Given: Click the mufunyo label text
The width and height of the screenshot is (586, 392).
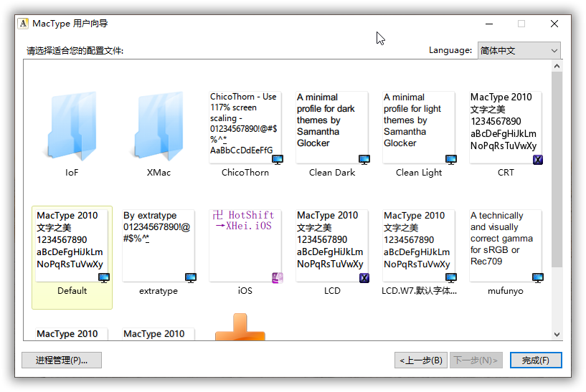Looking at the screenshot, I should click(506, 291).
